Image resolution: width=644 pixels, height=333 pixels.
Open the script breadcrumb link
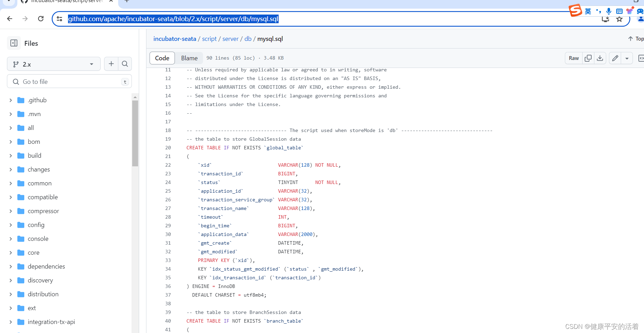coord(209,38)
